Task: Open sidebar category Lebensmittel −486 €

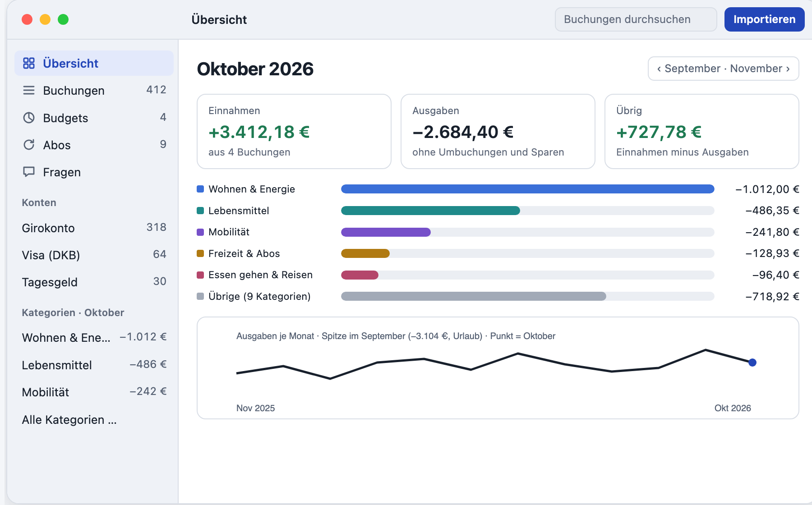Action: pos(94,365)
